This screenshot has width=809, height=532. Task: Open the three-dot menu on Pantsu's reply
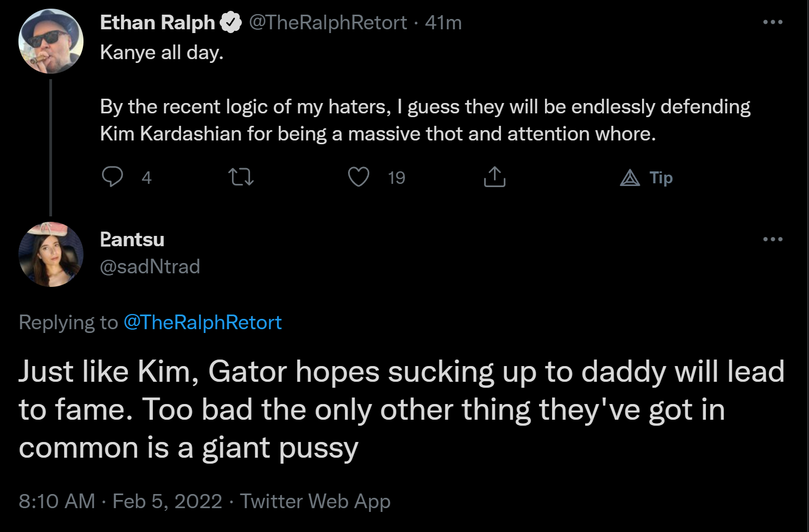(x=773, y=239)
